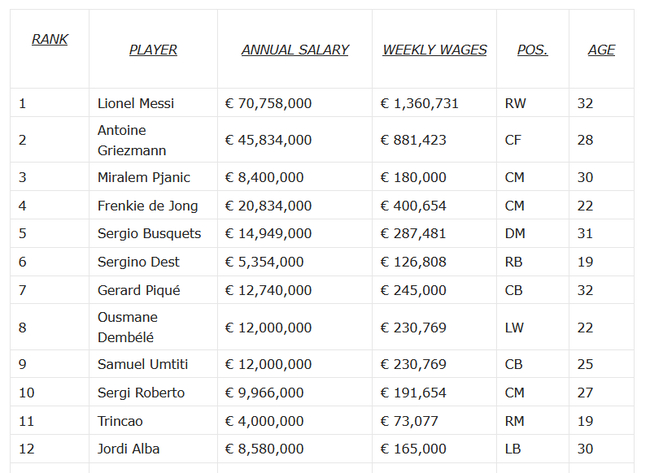Select Messi's € 70,758,000 salary cell
The width and height of the screenshot is (650, 473).
tap(268, 103)
